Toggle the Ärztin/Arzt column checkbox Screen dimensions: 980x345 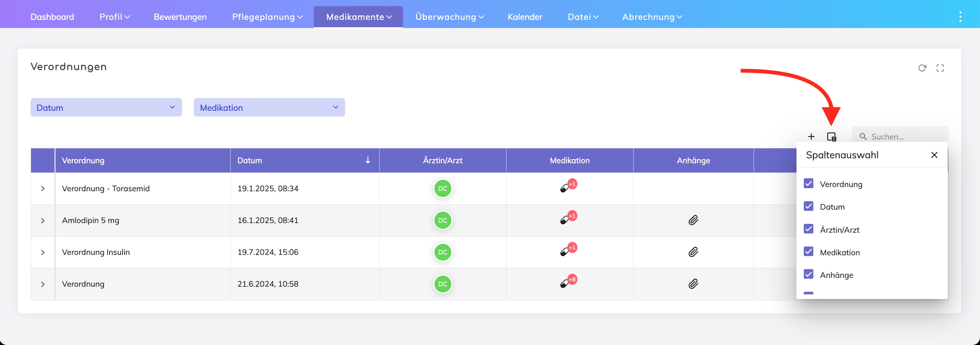coord(809,229)
